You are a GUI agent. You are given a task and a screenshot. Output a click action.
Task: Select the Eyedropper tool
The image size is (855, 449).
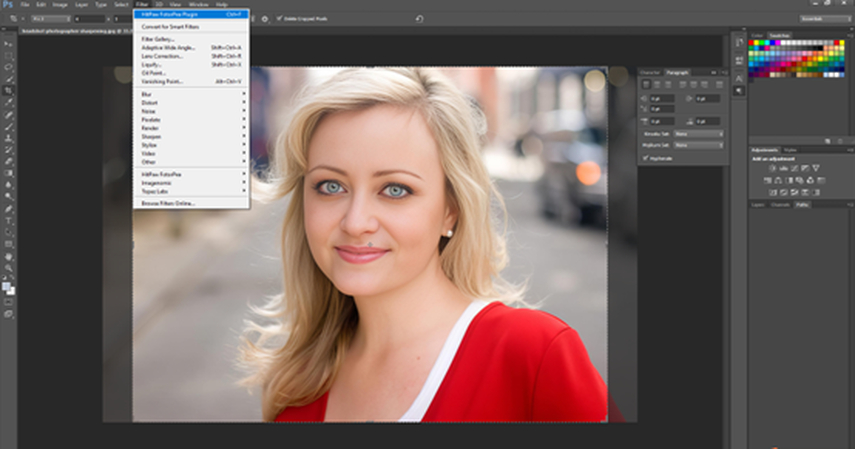coord(8,102)
